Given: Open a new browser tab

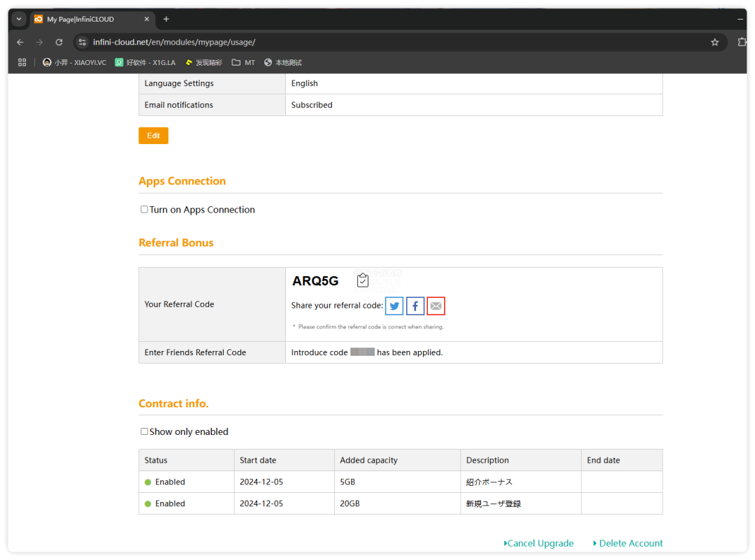Looking at the screenshot, I should (166, 19).
